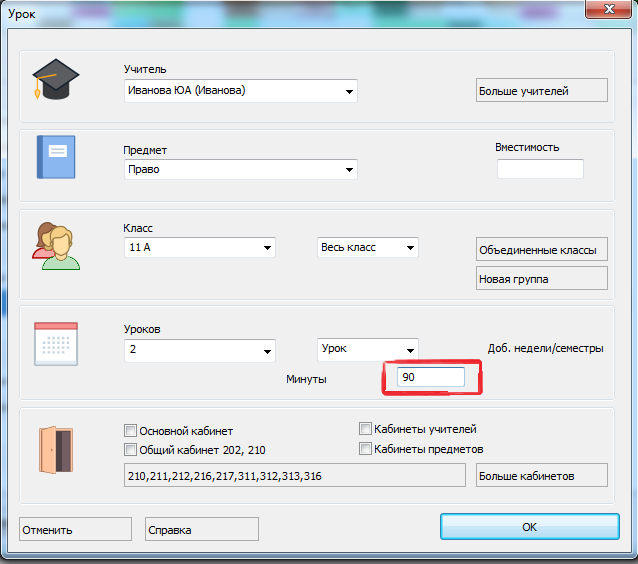
Task: Click the blue book subject icon
Action: pyautogui.click(x=55, y=156)
